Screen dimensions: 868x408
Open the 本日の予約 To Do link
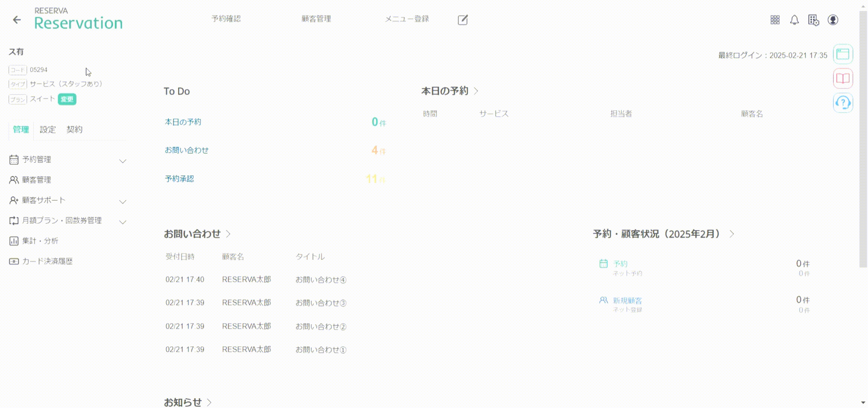183,122
